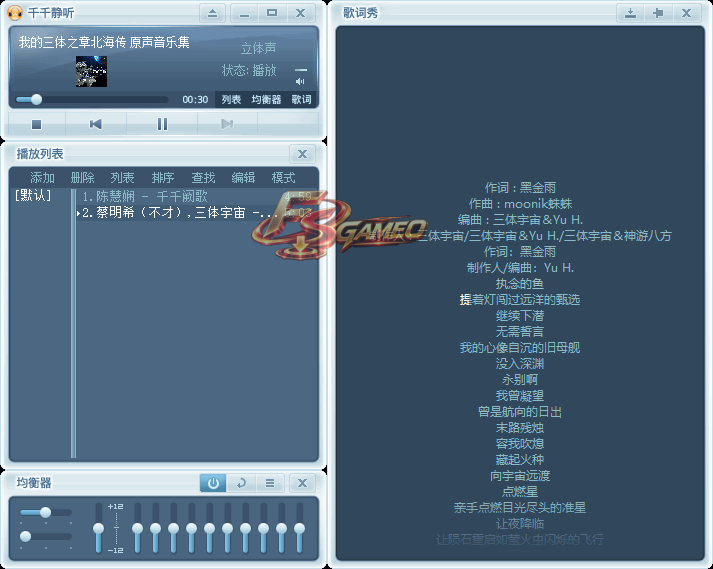This screenshot has height=569, width=713.
Task: Click the 千千静听 app logo icon
Action: click(15, 13)
